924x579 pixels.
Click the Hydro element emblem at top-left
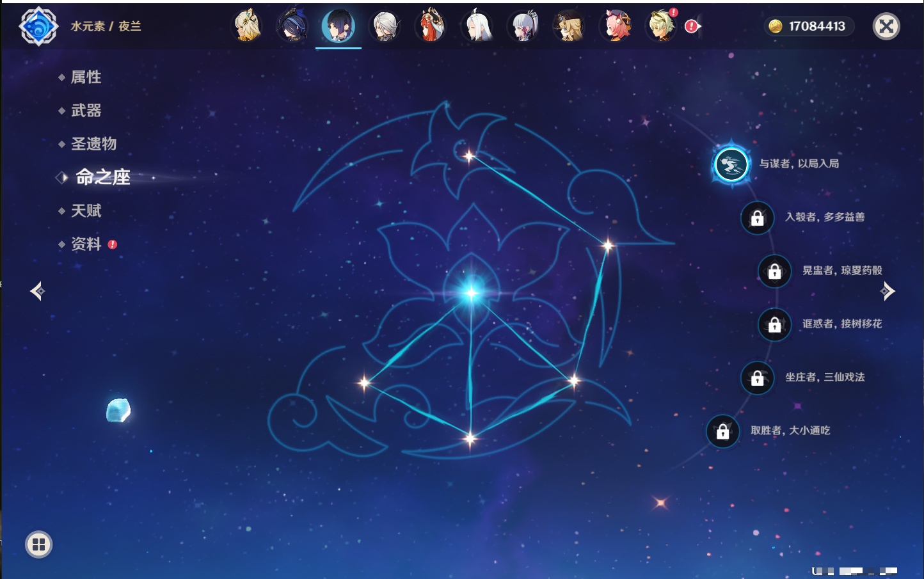(38, 26)
